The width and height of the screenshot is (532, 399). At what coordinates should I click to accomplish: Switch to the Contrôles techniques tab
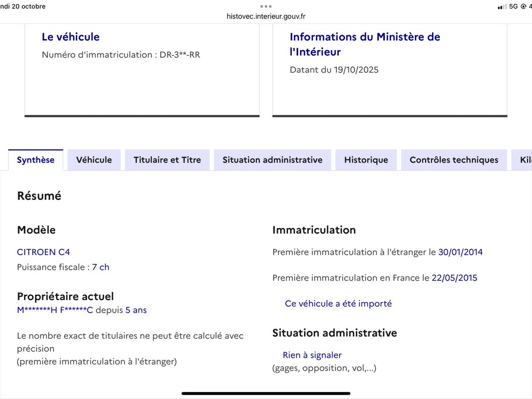coord(454,160)
